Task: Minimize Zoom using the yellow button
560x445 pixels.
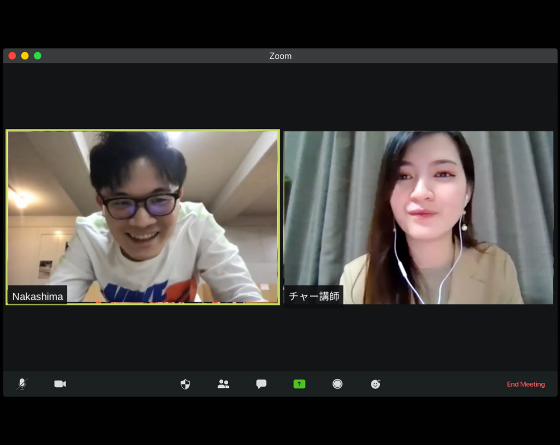Action: coord(25,56)
